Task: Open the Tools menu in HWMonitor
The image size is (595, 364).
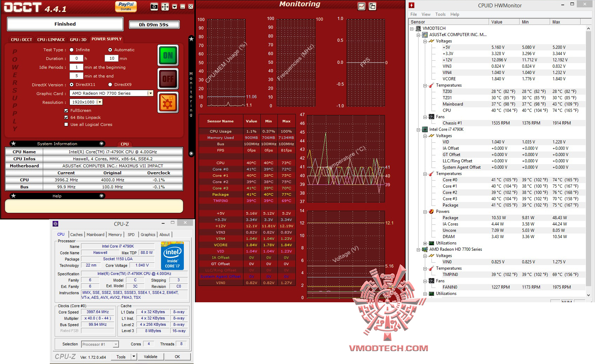Action: click(x=440, y=14)
